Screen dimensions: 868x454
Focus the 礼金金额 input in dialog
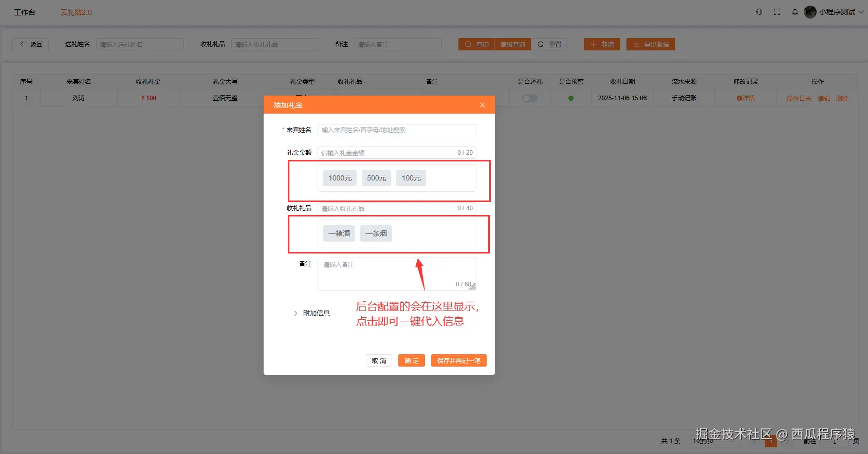(x=397, y=153)
